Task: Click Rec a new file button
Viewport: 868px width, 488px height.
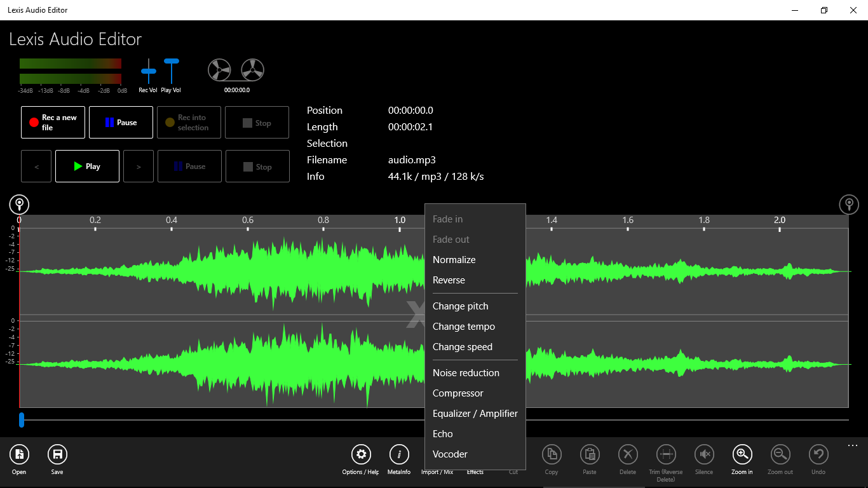Action: tap(53, 122)
